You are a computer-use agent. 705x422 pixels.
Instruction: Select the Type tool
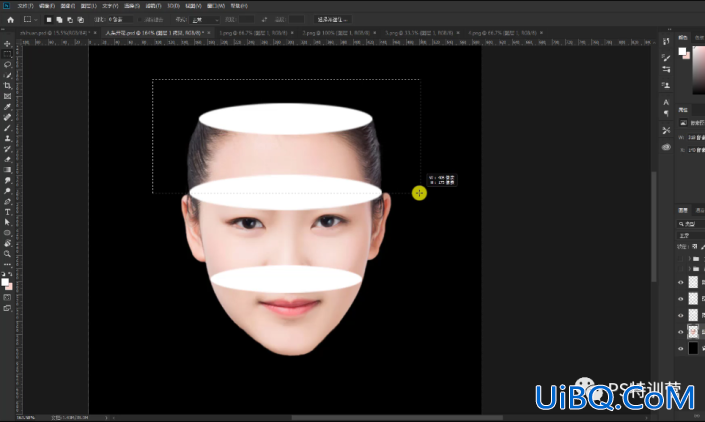click(7, 212)
